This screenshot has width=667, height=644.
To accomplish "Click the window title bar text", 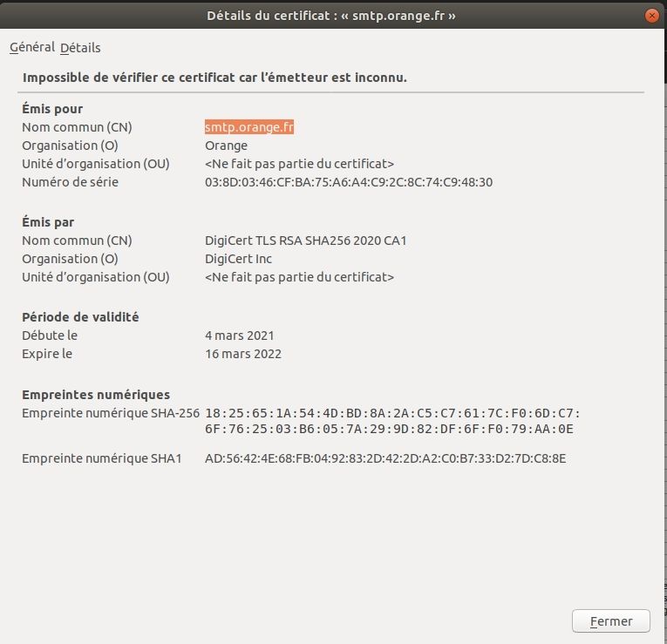I will 331,16.
